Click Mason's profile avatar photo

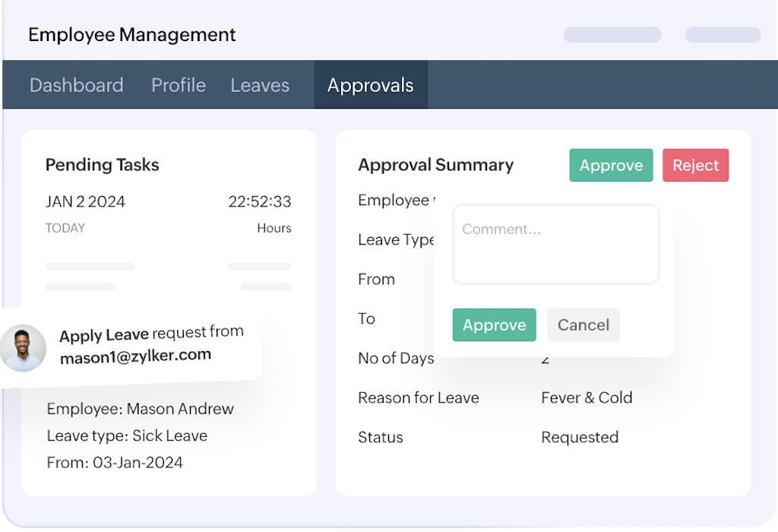23,348
